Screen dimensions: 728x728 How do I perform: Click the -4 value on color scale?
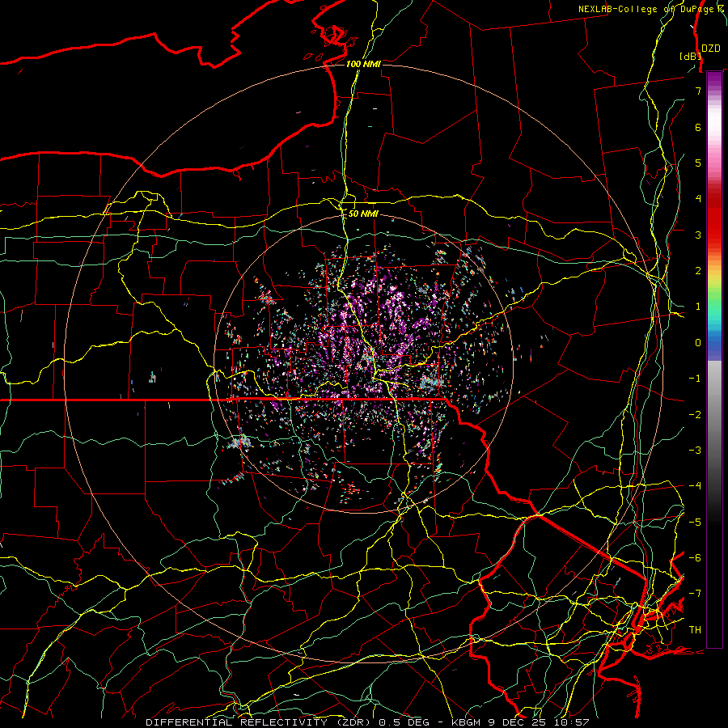(695, 486)
